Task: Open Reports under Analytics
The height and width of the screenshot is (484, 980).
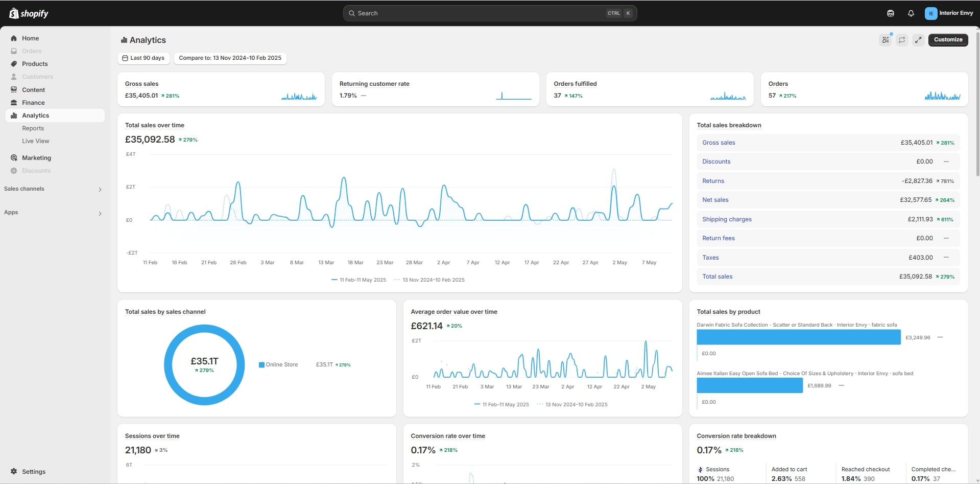Action: point(33,128)
